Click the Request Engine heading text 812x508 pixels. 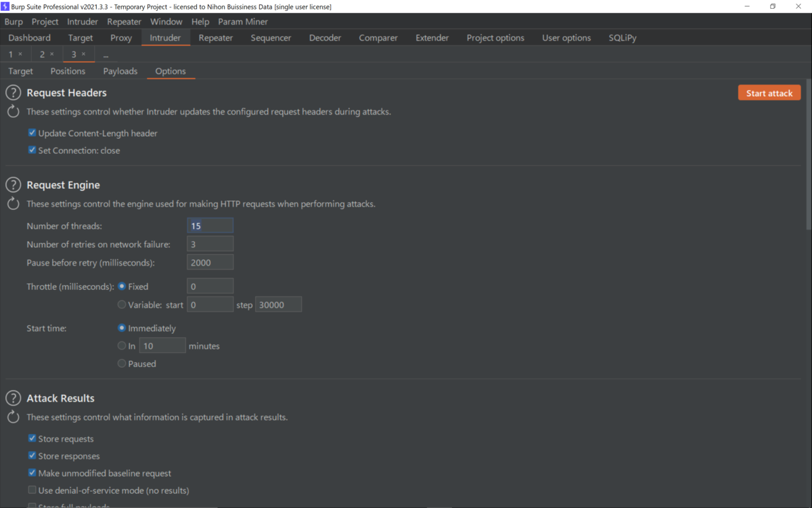[x=63, y=185]
